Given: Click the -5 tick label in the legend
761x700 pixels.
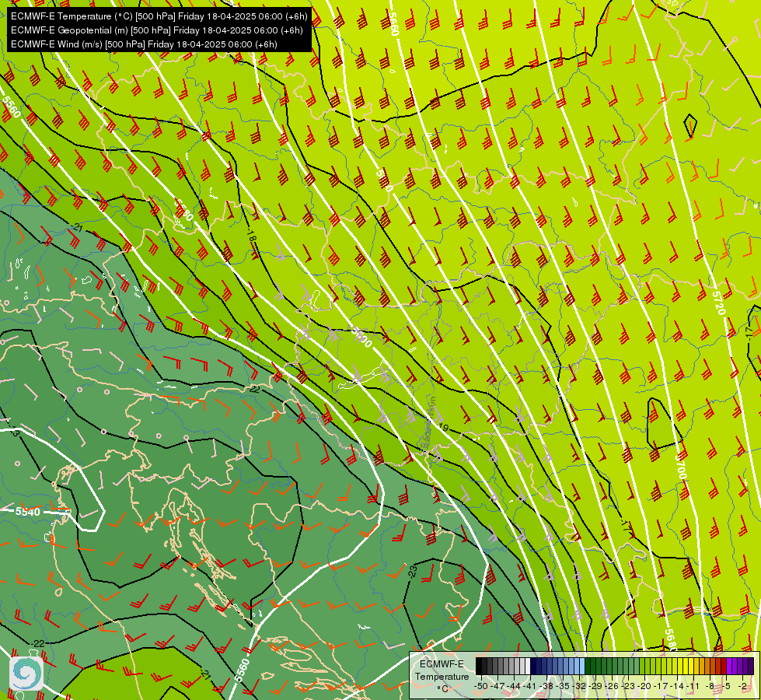Looking at the screenshot, I should [x=727, y=686].
